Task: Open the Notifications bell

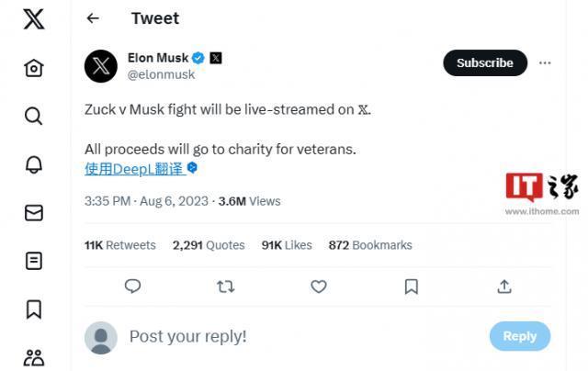Action: (34, 164)
